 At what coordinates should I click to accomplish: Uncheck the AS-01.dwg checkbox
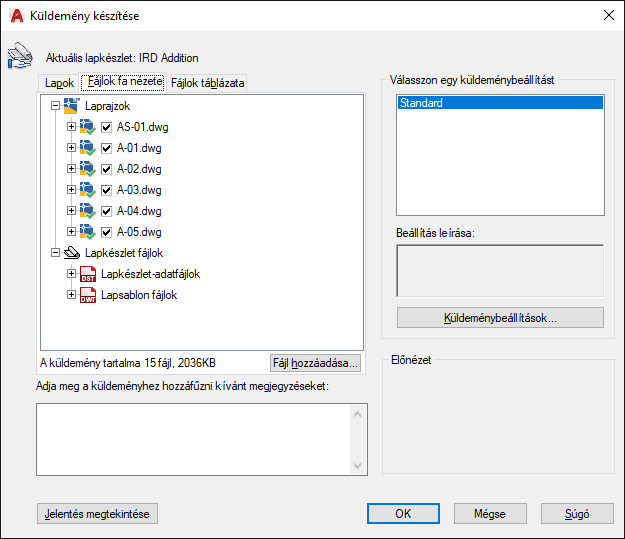106,127
